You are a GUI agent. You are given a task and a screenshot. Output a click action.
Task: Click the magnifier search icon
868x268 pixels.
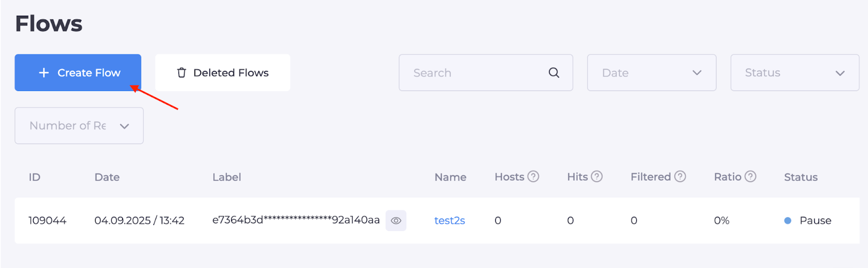coord(554,73)
